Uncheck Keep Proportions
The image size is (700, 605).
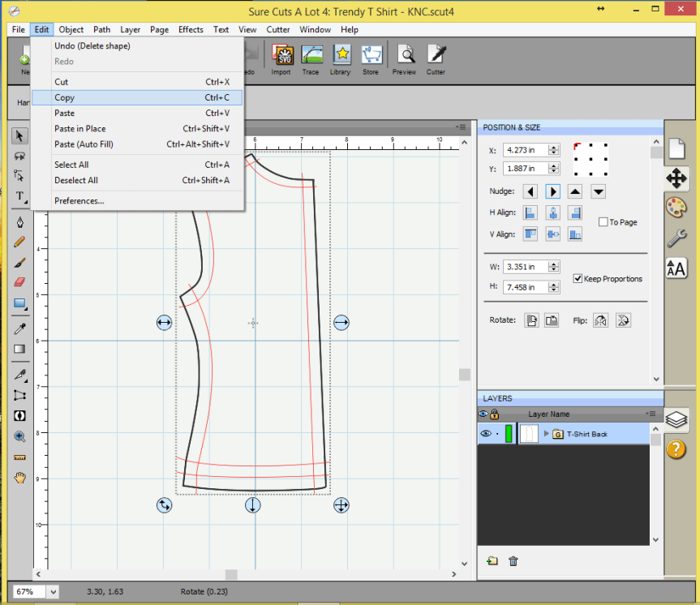click(577, 279)
